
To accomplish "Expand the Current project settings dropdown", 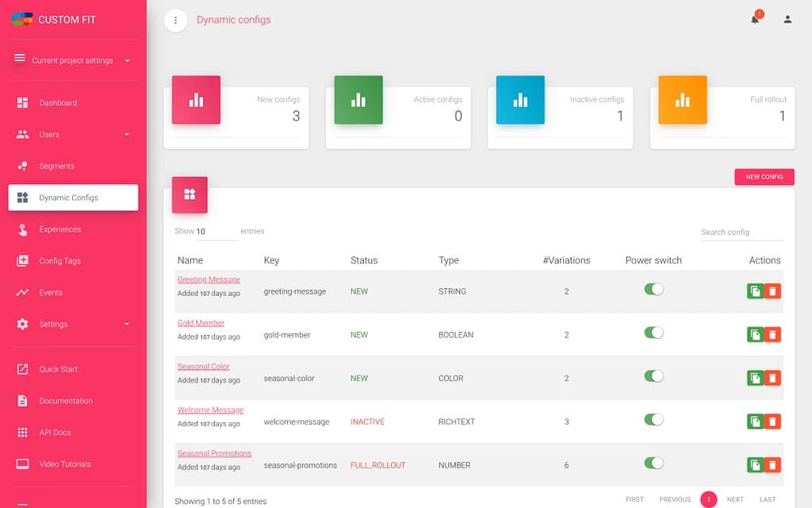I will 127,60.
